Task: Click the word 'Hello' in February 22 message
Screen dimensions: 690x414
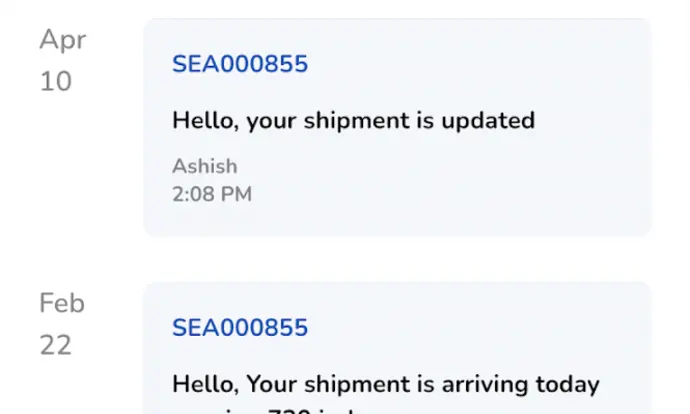Action: point(205,385)
